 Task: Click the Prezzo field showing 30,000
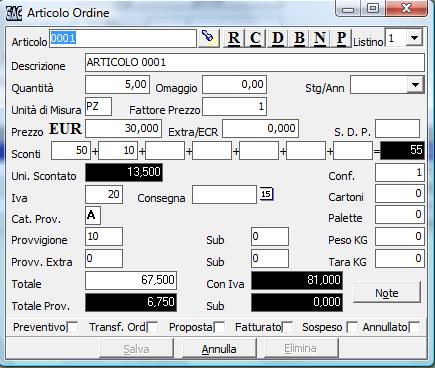123,128
